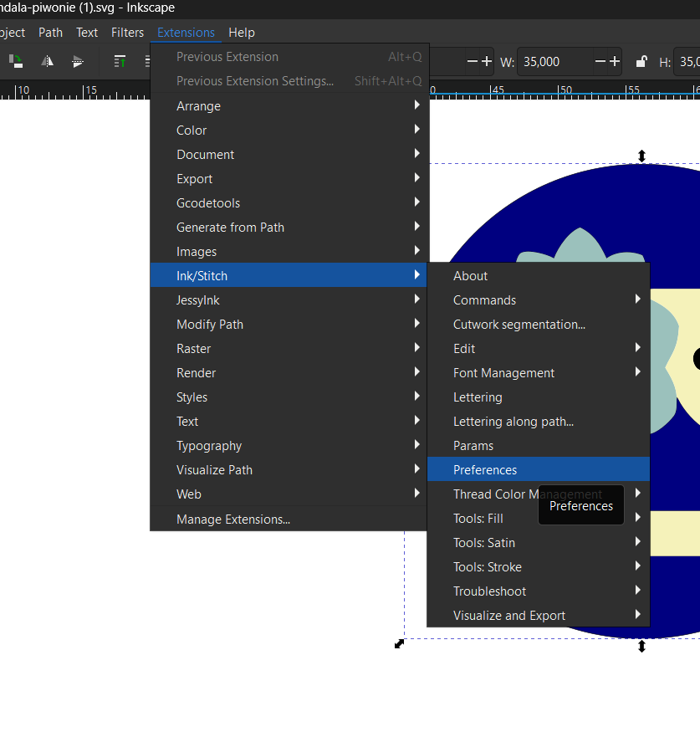This screenshot has height=732, width=700.
Task: Click plus stepper left of W label
Action: point(487,61)
